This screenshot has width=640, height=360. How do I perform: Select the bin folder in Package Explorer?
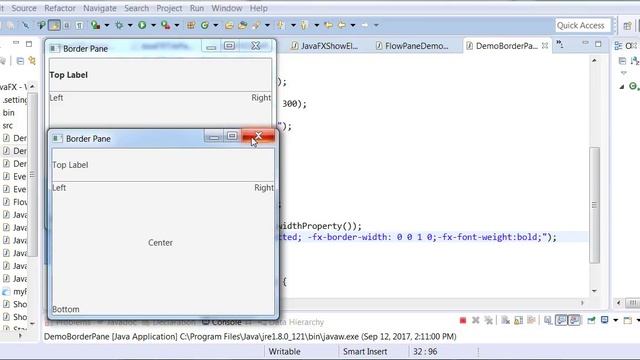tap(9, 113)
